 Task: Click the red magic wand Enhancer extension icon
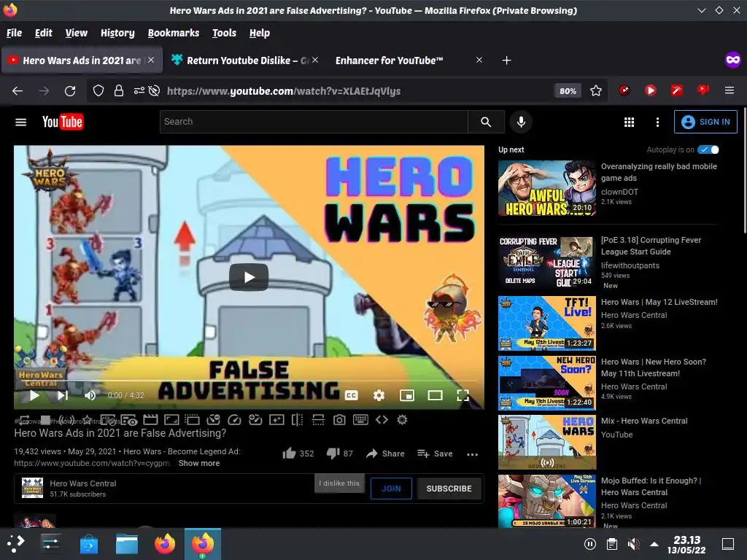pos(676,90)
